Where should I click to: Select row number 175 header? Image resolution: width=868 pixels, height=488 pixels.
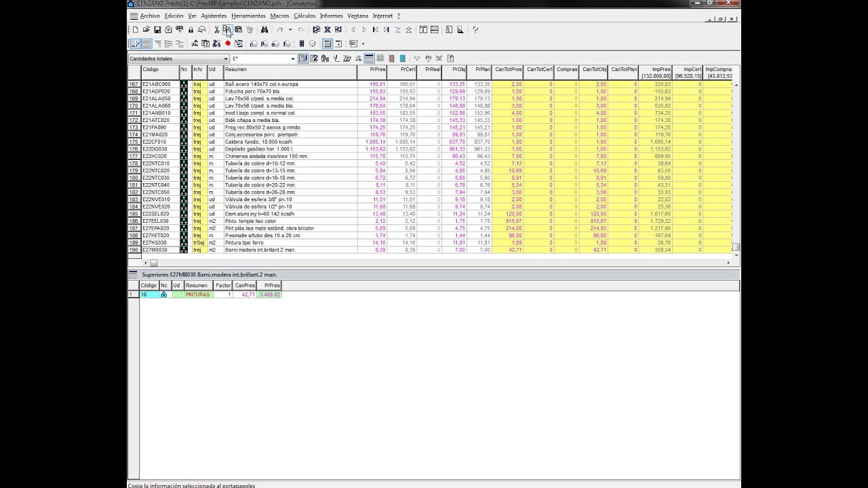134,142
